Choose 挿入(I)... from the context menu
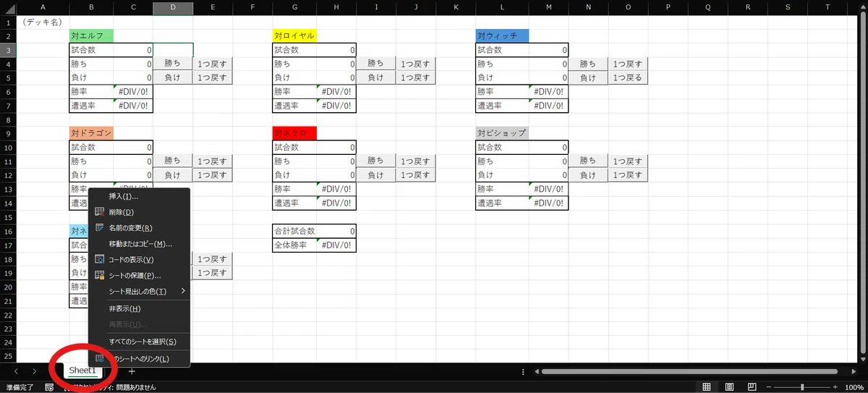The height and width of the screenshot is (393, 868). [x=139, y=196]
